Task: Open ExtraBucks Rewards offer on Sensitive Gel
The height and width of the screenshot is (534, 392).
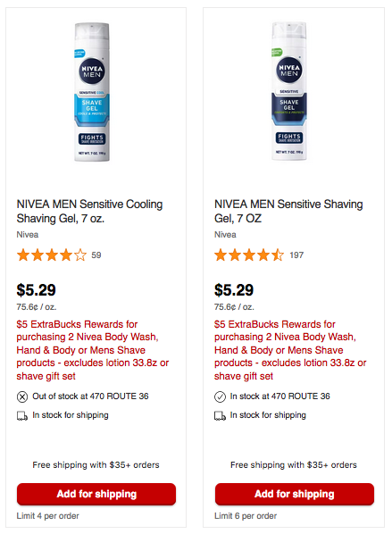Action: point(290,350)
